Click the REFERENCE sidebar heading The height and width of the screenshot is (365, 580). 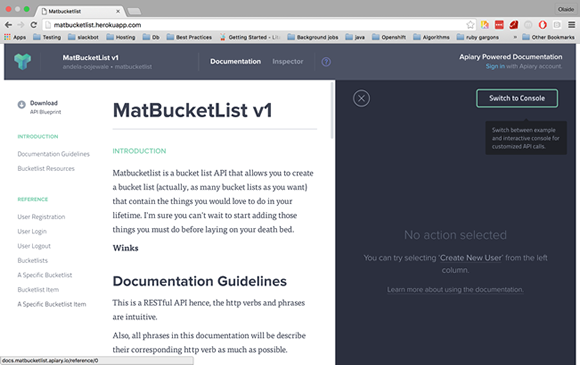pos(33,199)
